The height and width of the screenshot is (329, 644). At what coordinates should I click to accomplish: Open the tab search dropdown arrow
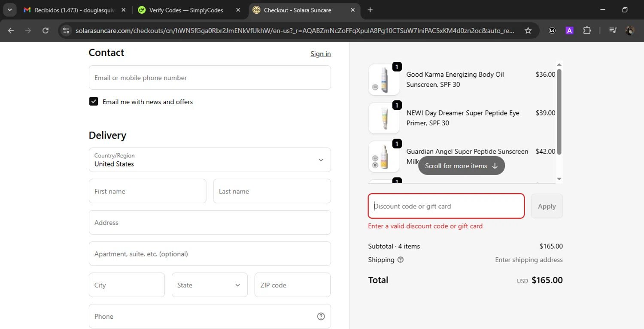click(x=9, y=10)
